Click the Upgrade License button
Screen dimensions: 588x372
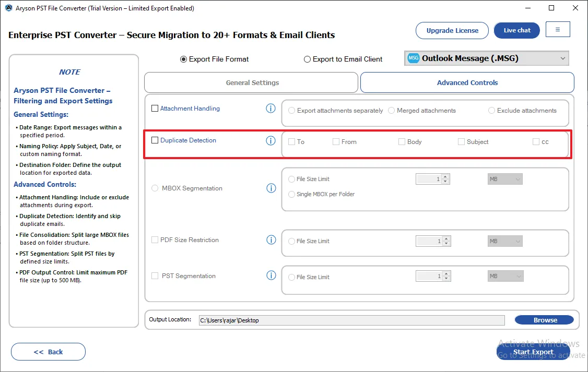coord(452,30)
